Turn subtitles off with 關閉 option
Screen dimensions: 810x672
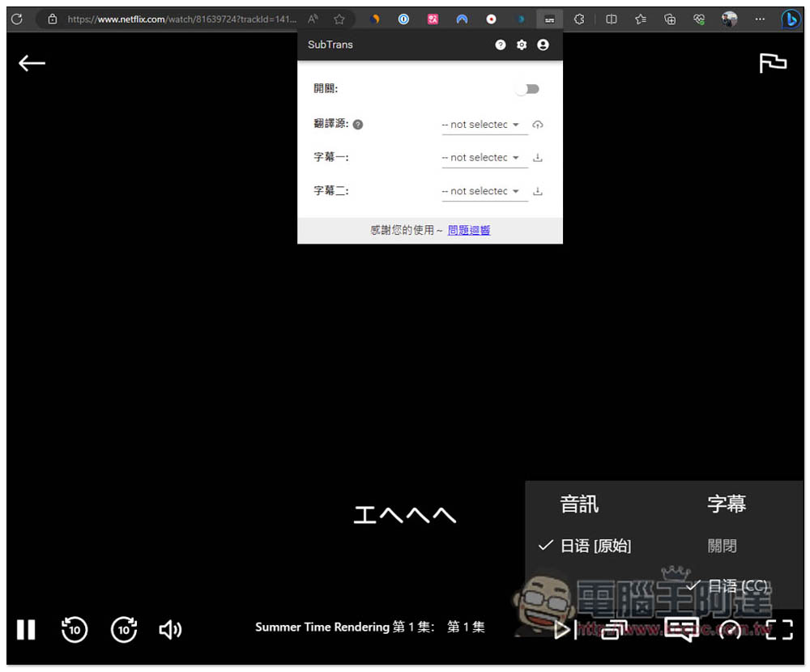coord(722,546)
